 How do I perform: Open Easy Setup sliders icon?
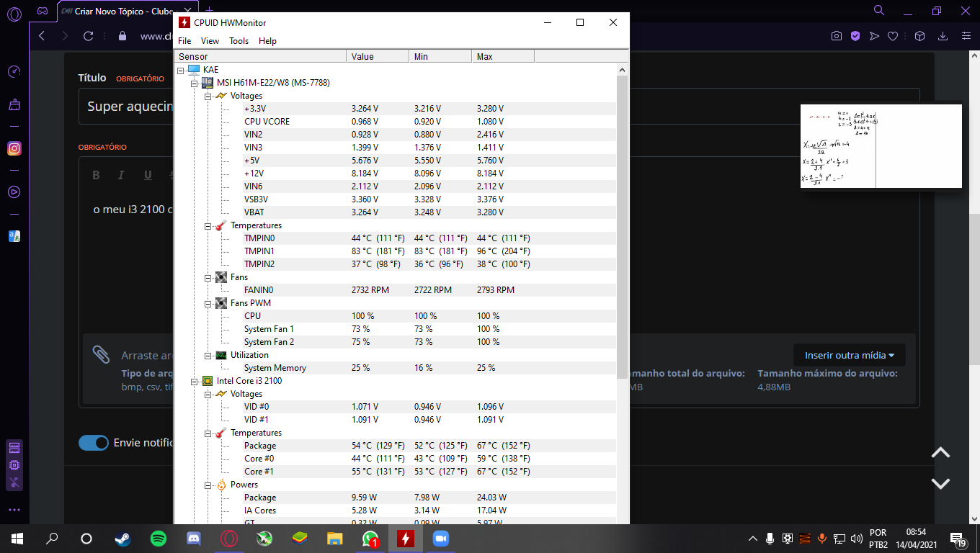(966, 36)
